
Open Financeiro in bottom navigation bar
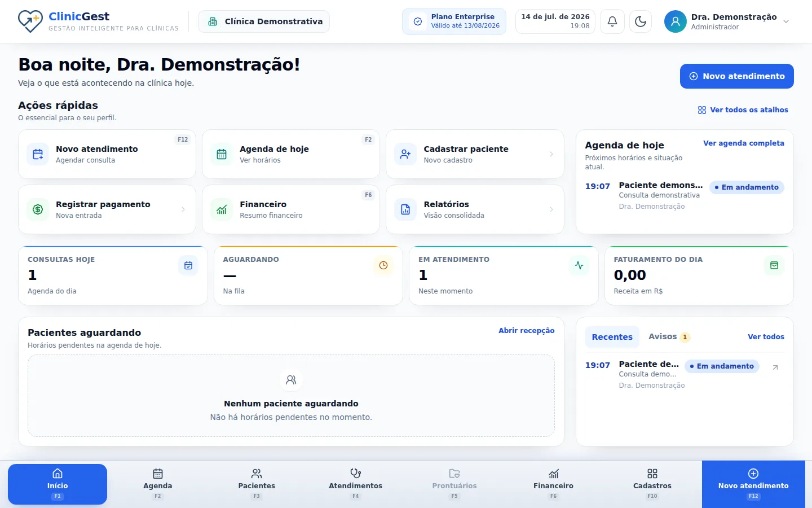click(553, 484)
